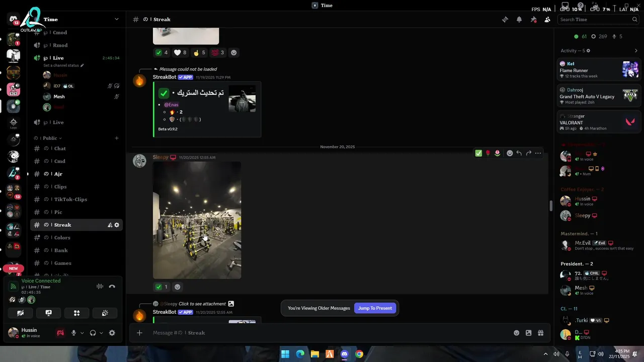Image resolution: width=644 pixels, height=362 pixels.
Task: Expand Activity section arrow
Action: tap(636, 51)
